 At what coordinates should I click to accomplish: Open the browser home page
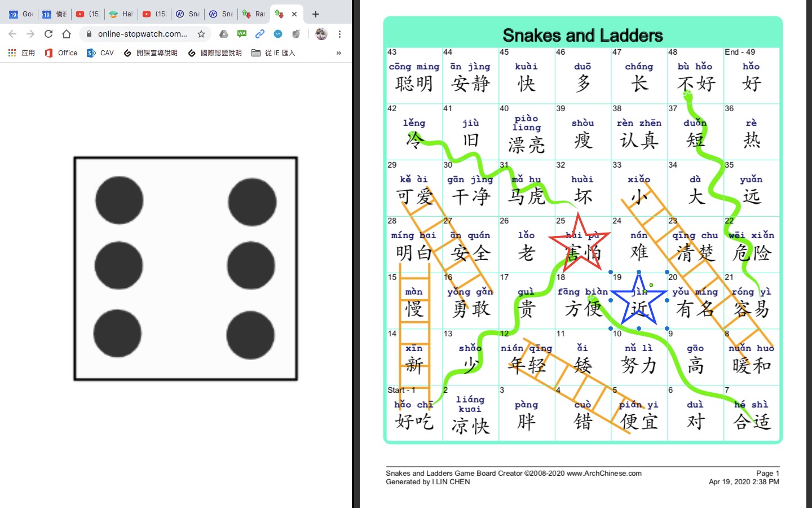pyautogui.click(x=67, y=34)
